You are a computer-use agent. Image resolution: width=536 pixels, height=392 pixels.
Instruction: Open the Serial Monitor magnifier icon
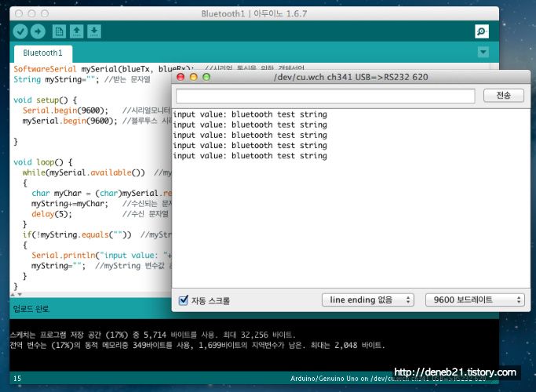[x=482, y=31]
